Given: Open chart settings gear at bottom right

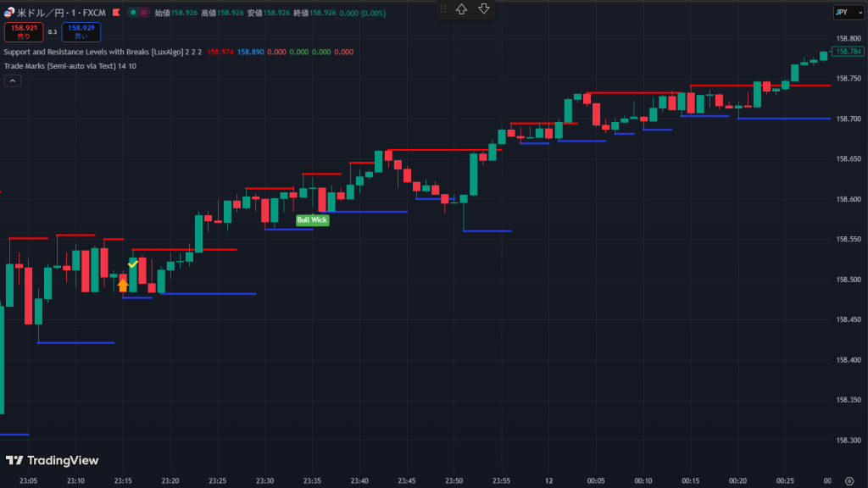Looking at the screenshot, I should [849, 481].
